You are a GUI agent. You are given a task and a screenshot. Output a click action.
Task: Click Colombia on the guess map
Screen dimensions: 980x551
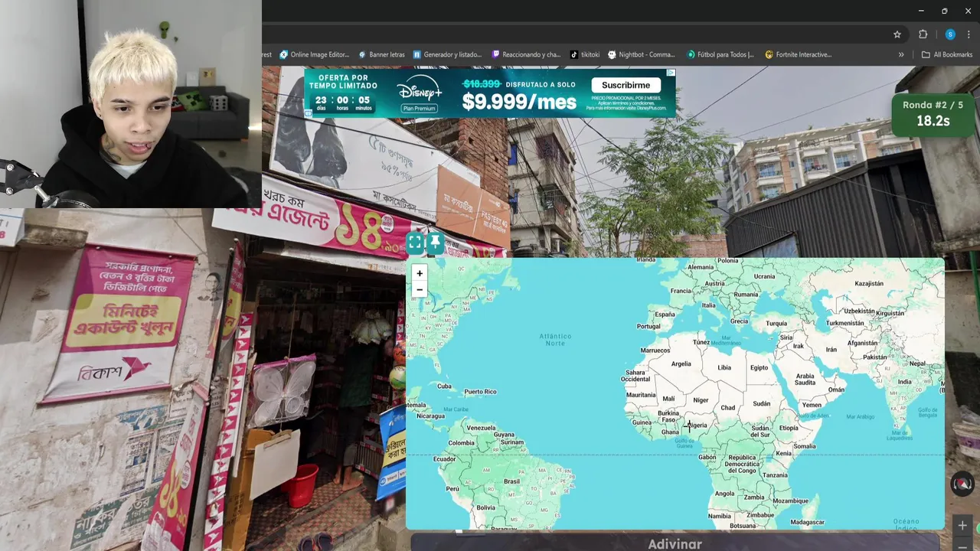[x=461, y=443]
